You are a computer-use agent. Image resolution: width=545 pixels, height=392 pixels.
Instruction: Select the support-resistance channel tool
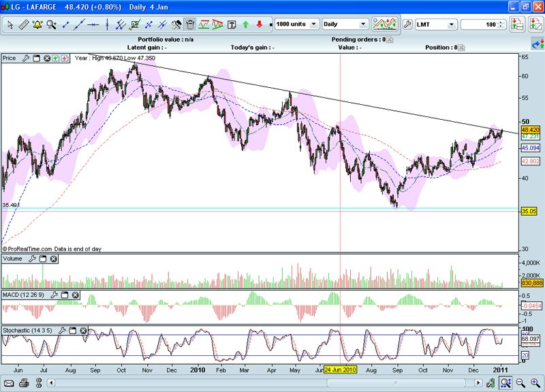pos(204,24)
